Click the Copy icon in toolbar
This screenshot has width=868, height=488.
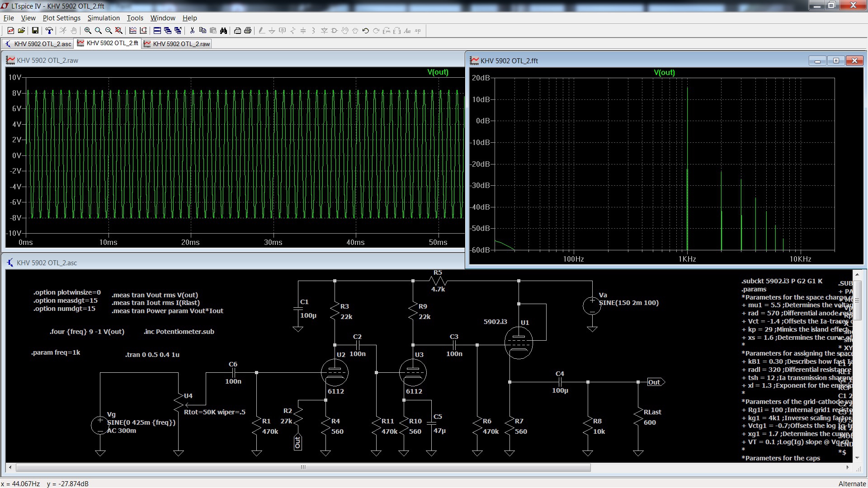coord(203,31)
